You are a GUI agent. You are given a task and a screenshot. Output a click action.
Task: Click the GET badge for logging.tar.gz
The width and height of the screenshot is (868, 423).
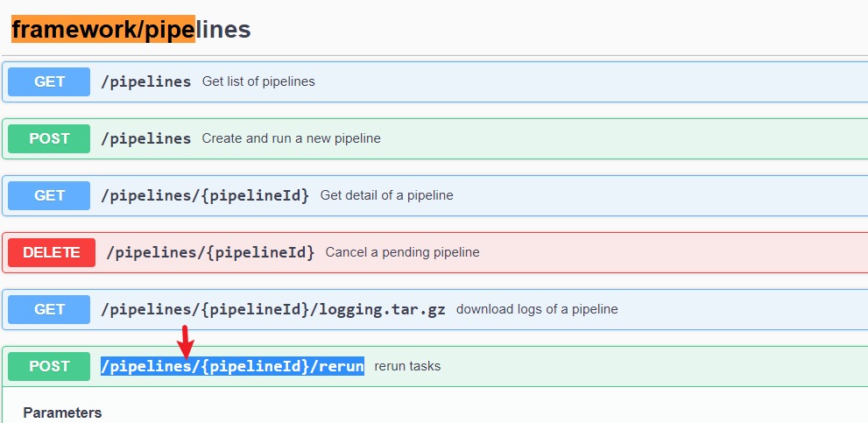coord(49,309)
